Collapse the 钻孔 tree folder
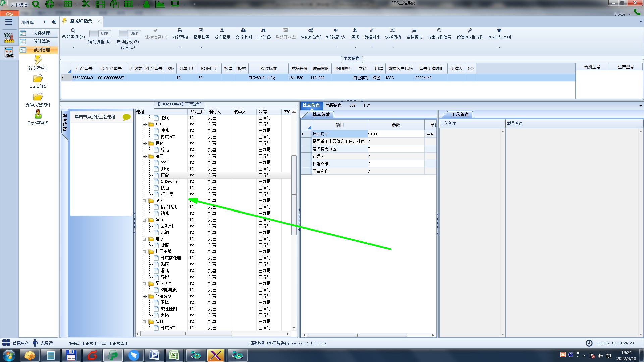 coord(144,201)
